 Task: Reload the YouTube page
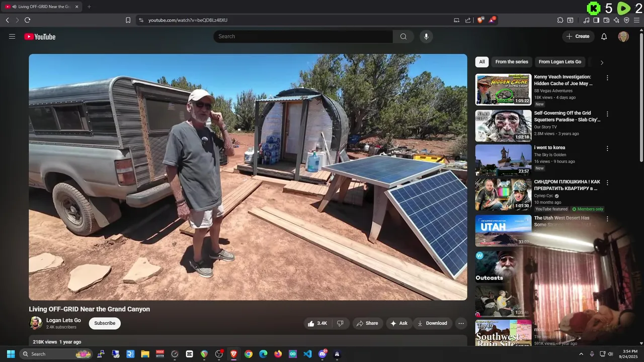pos(27,20)
